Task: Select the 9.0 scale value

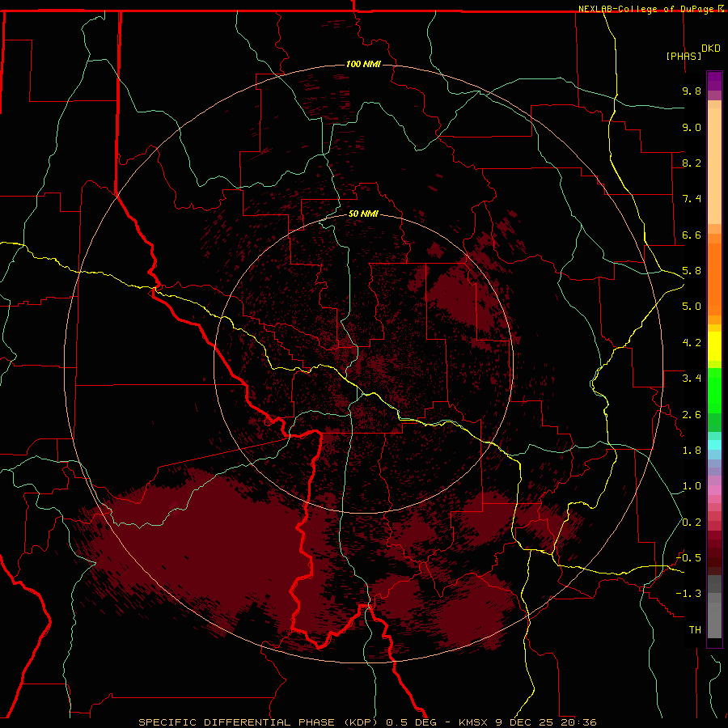Action: pos(692,127)
